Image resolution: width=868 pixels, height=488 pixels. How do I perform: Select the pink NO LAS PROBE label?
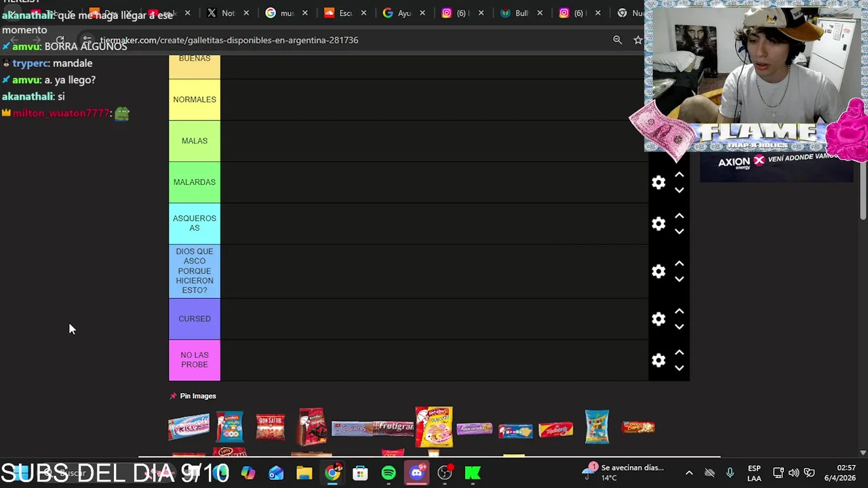pyautogui.click(x=195, y=360)
